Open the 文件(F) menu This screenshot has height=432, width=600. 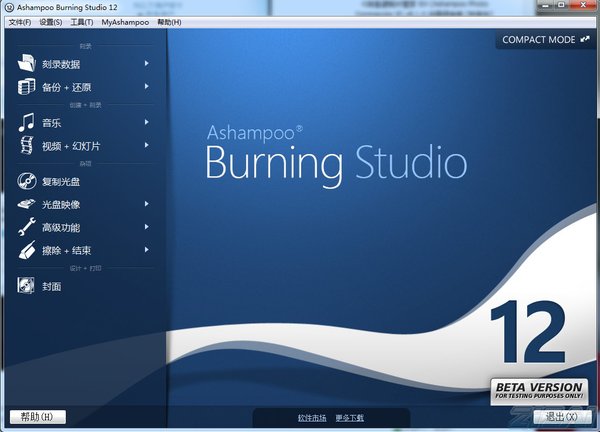20,22
